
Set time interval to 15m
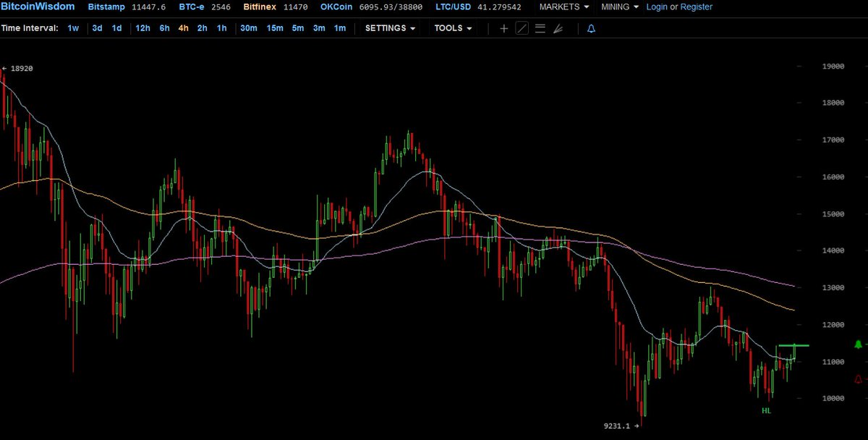pos(274,28)
